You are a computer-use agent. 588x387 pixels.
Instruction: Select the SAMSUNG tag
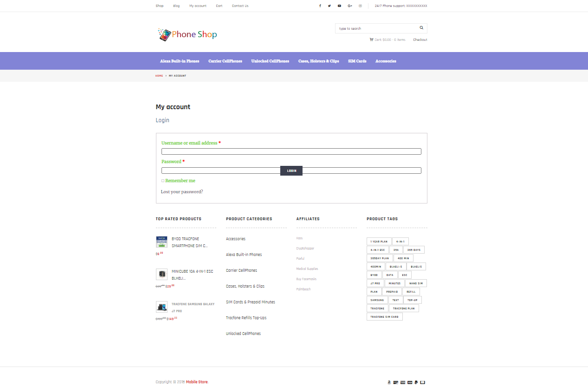[x=377, y=300]
